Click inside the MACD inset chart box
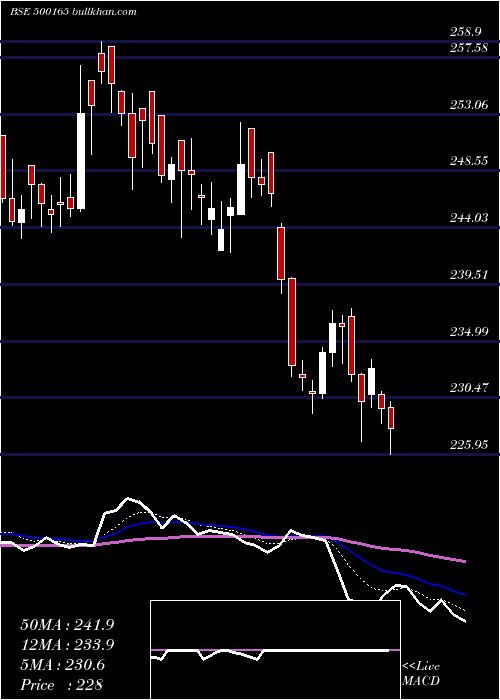Viewport: 500px width, 700px height. [275, 650]
